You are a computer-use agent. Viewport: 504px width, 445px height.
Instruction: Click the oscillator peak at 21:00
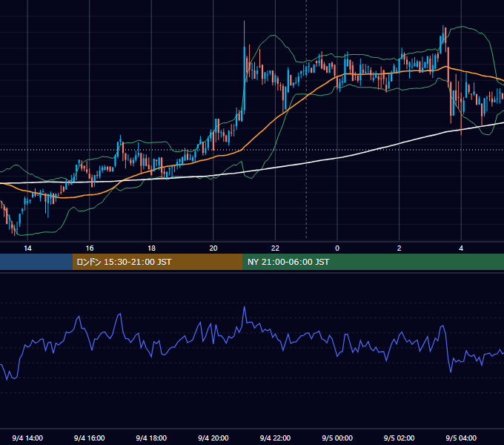[x=245, y=307]
